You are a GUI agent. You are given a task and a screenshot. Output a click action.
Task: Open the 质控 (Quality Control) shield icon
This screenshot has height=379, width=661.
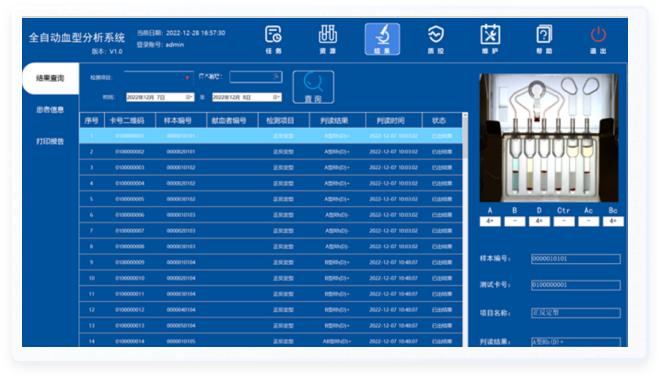[x=435, y=39]
